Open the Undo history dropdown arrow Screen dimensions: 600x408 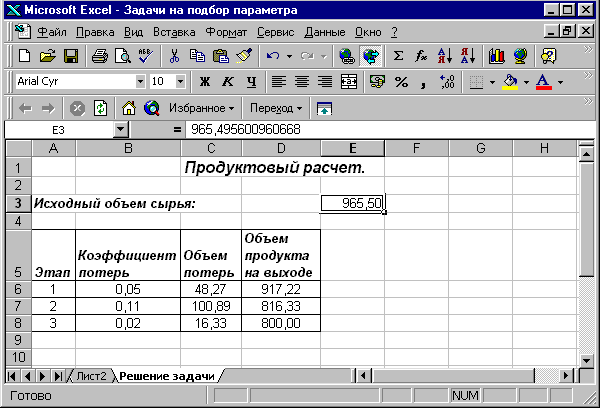289,56
